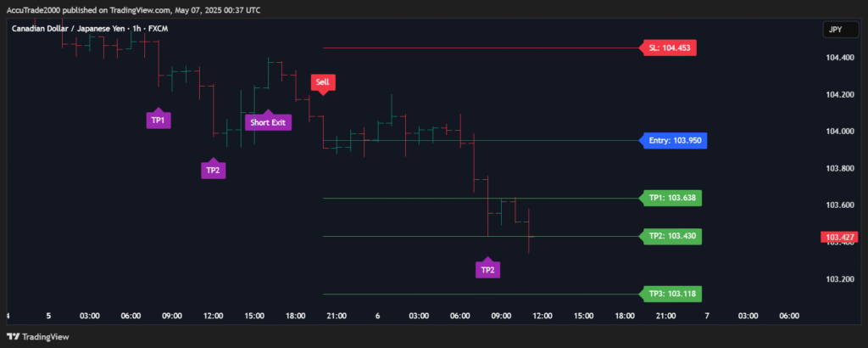Click the 1h timeframe in chart title
This screenshot has height=348, width=868.
136,28
